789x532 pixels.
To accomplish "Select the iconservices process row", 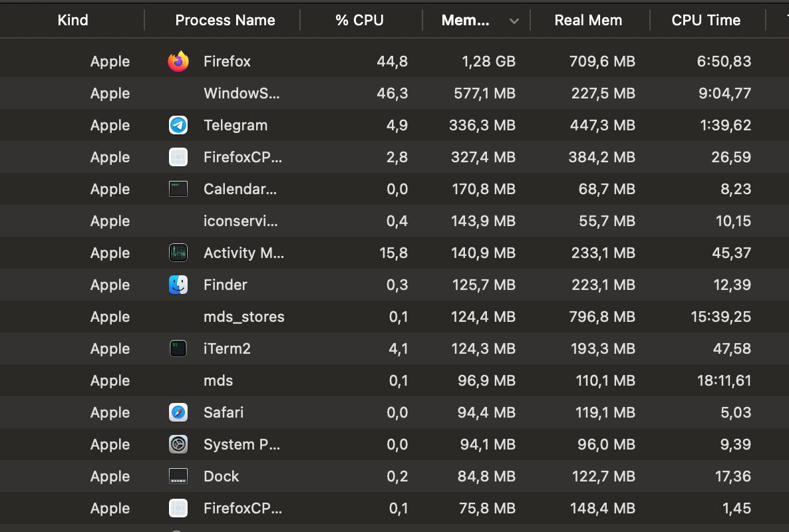I will (241, 221).
